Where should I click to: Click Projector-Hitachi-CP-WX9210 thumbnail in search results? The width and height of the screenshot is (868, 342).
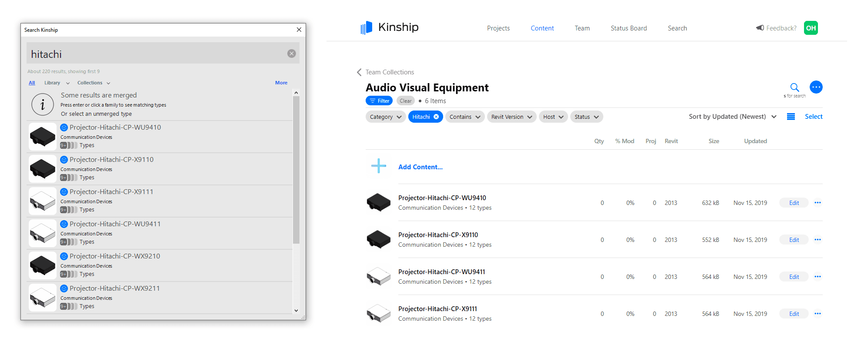point(42,265)
